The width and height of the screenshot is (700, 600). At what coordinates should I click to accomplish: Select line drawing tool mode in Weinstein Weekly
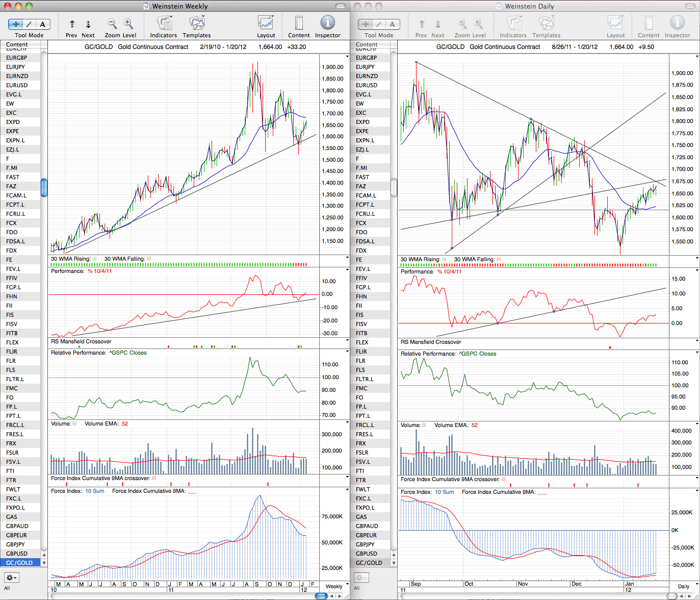coord(30,24)
